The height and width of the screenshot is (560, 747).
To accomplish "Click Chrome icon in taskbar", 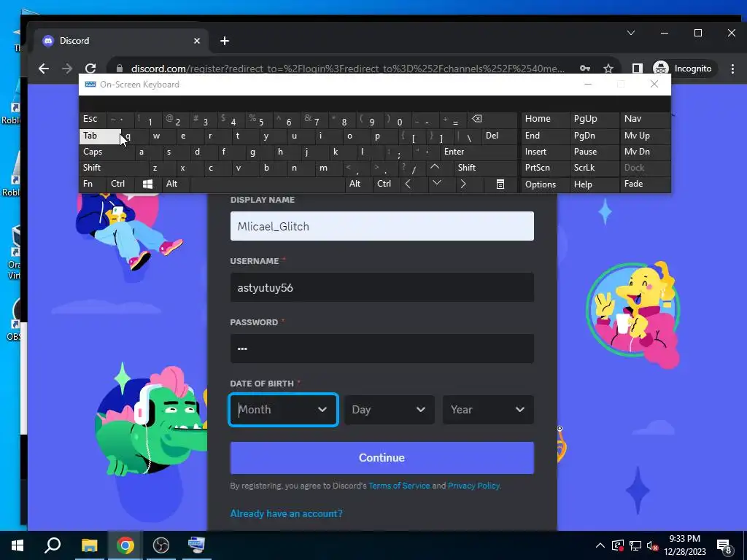I will click(x=125, y=545).
